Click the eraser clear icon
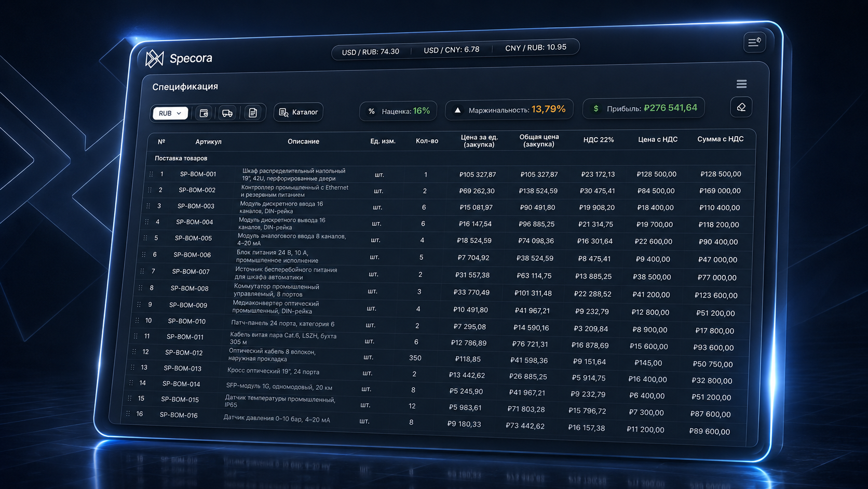868x489 pixels. coord(741,107)
